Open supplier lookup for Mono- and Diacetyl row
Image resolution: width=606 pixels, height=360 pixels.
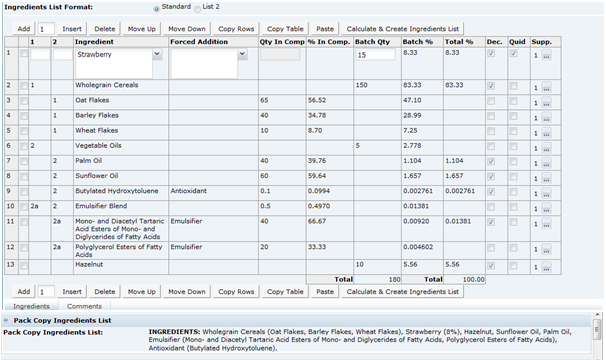pos(546,224)
